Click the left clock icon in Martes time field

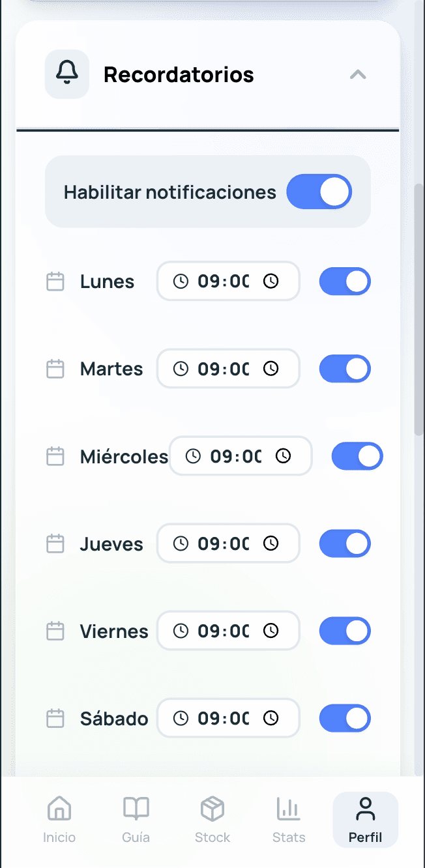(x=182, y=368)
